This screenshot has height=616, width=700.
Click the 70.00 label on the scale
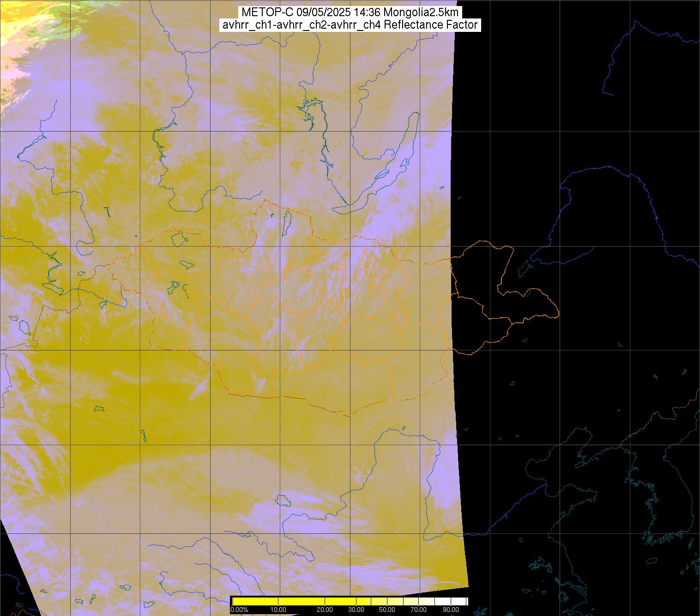click(x=419, y=610)
